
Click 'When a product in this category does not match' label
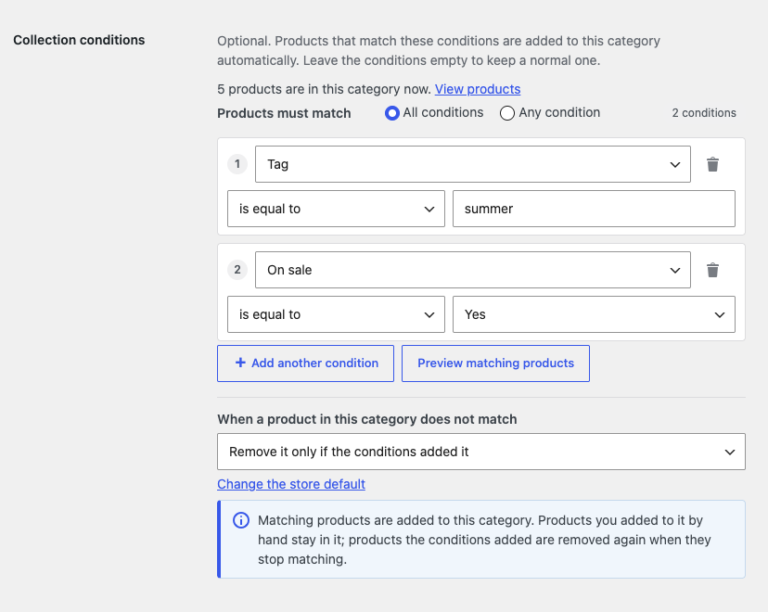(367, 420)
